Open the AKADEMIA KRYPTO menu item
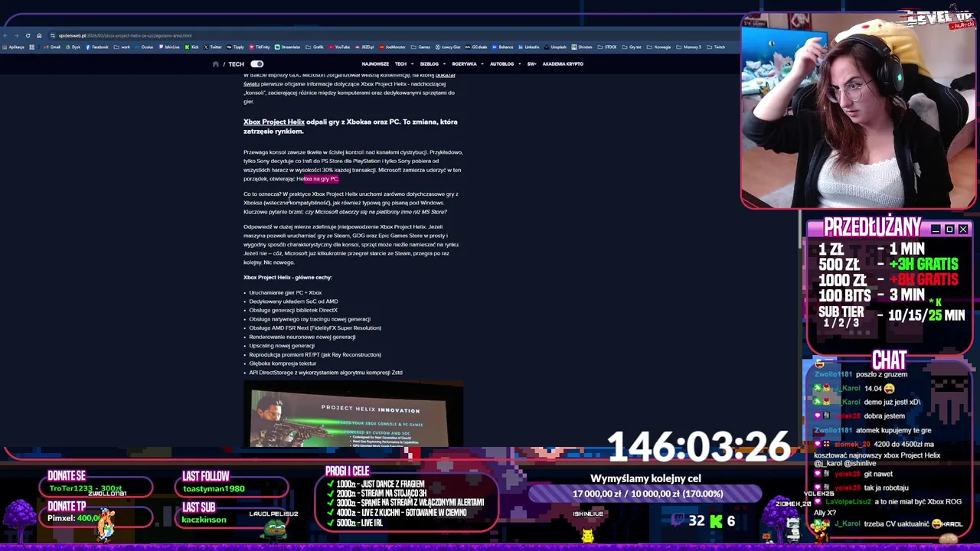 563,64
